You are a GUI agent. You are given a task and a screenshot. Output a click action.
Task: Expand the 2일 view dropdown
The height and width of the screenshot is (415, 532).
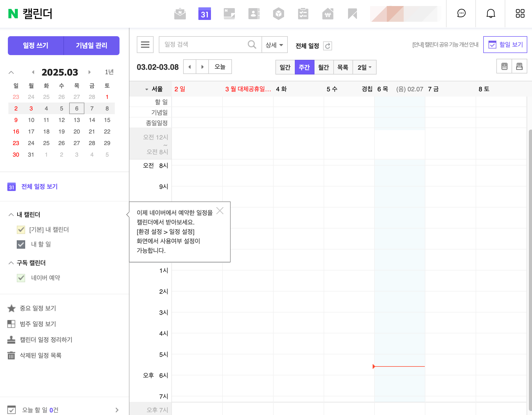pyautogui.click(x=365, y=67)
